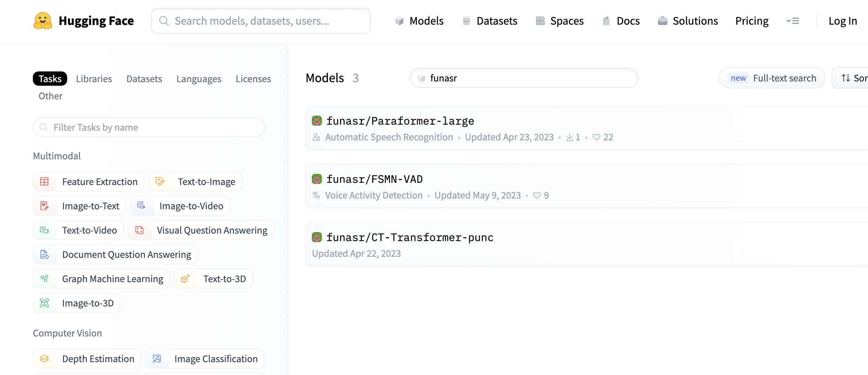
Task: Open Datasets in the top navigation
Action: 489,21
